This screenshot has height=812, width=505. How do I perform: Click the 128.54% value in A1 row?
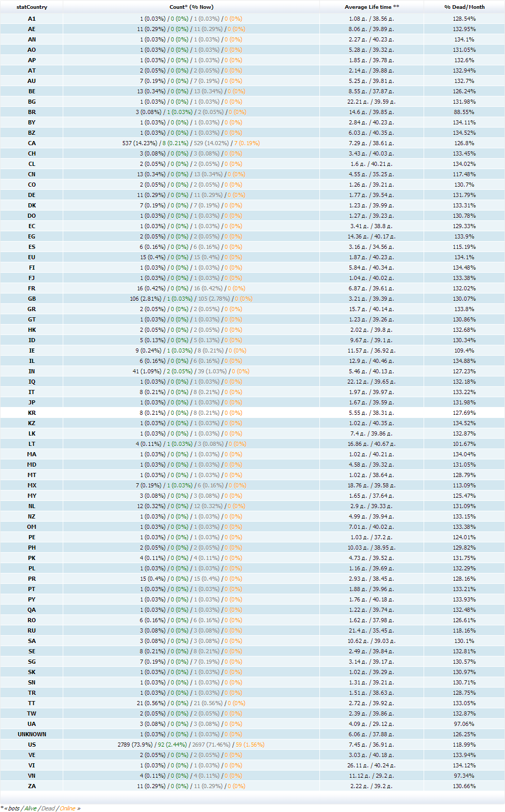point(464,19)
